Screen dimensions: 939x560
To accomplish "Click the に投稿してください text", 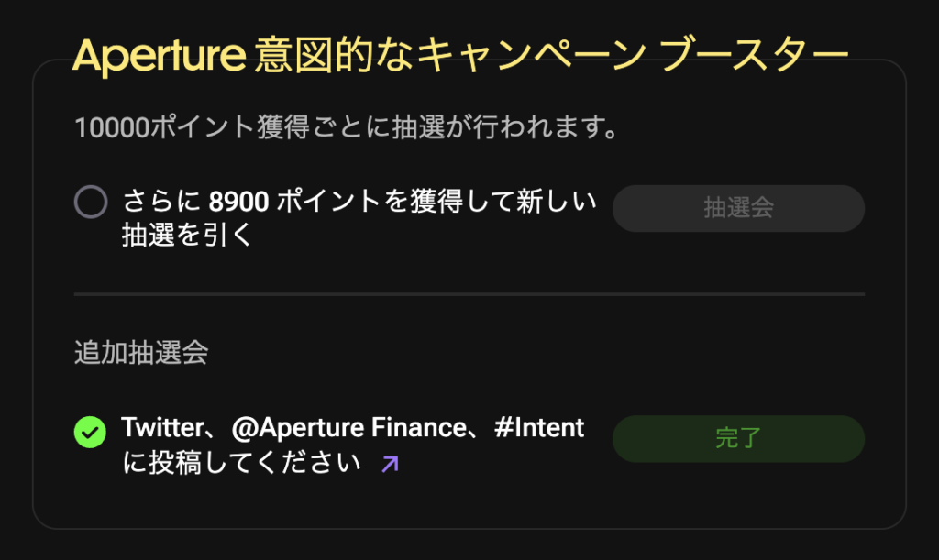I will click(x=242, y=463).
